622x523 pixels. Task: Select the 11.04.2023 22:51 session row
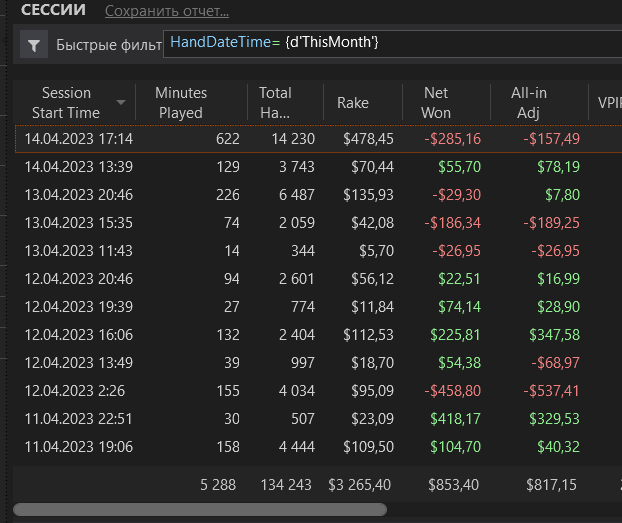point(319,419)
